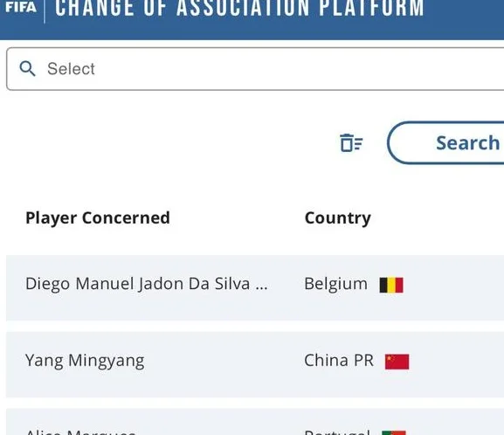Click the Portugal country text
Viewport: 504px width, 435px height.
click(x=337, y=432)
